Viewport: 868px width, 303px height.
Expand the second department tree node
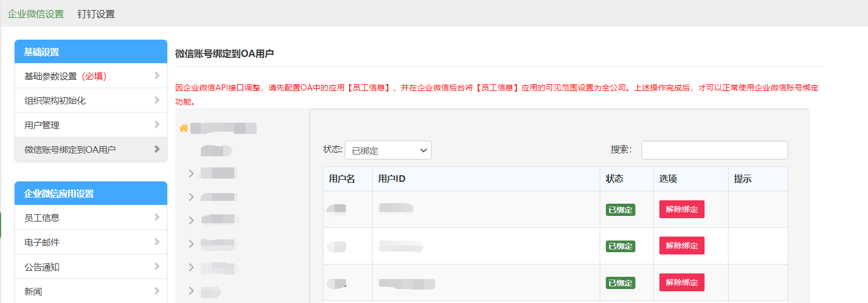(191, 197)
